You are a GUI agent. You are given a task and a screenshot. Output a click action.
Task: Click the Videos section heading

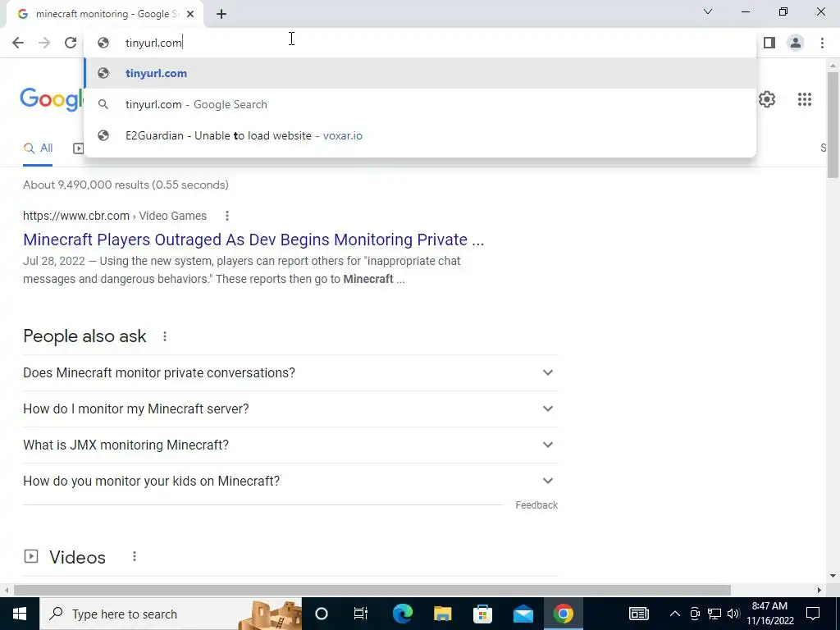point(78,557)
